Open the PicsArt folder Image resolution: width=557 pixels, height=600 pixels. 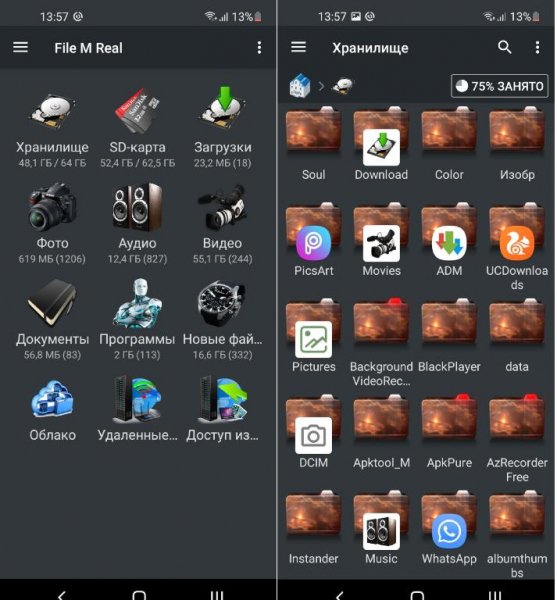(314, 232)
